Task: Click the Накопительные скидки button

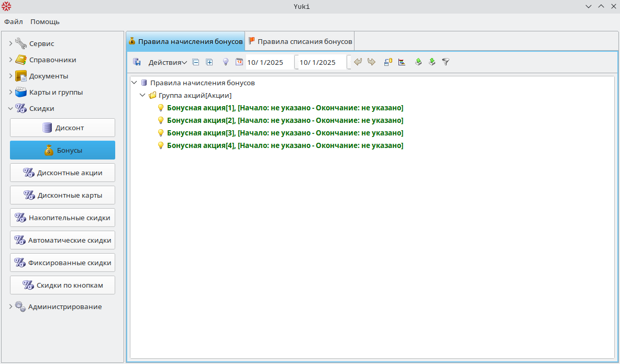Action: (62, 218)
